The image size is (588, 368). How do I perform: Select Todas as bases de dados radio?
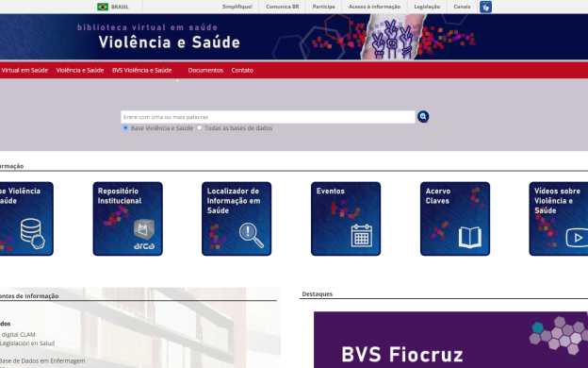coord(200,127)
